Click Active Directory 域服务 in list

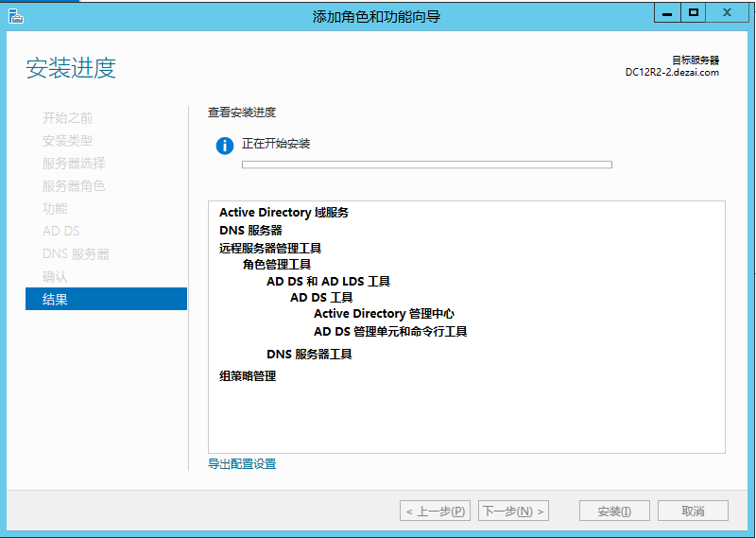(x=284, y=213)
